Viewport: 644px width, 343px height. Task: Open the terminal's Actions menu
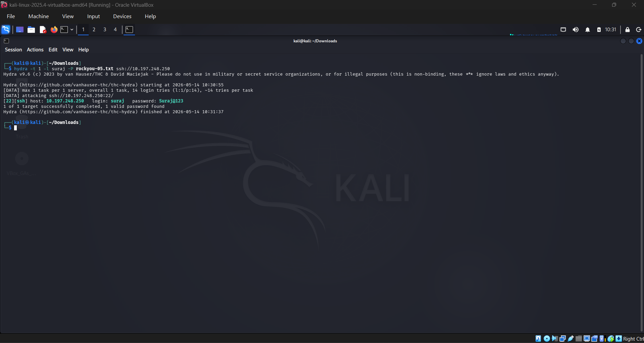[35, 50]
